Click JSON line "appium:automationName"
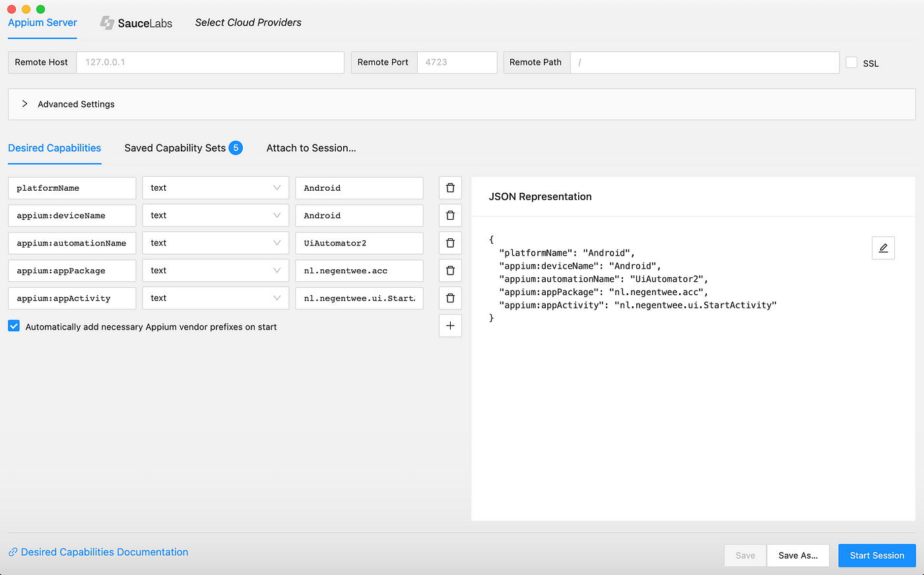924x575 pixels. point(603,279)
